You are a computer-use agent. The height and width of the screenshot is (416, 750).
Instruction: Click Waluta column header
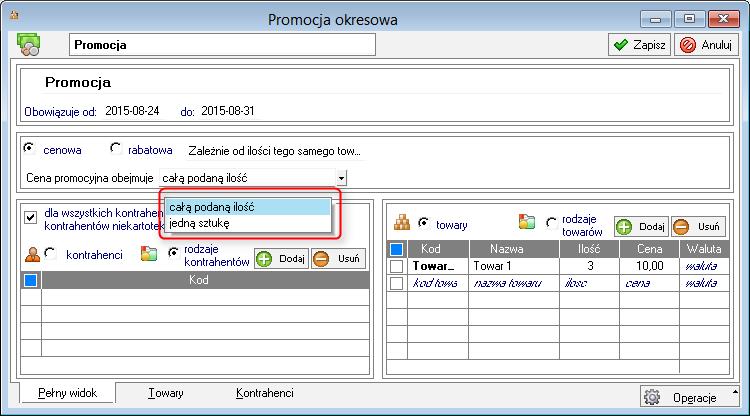click(x=704, y=249)
